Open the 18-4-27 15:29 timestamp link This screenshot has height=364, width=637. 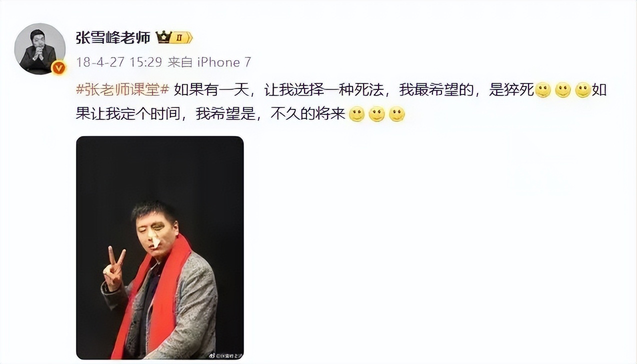pos(119,62)
